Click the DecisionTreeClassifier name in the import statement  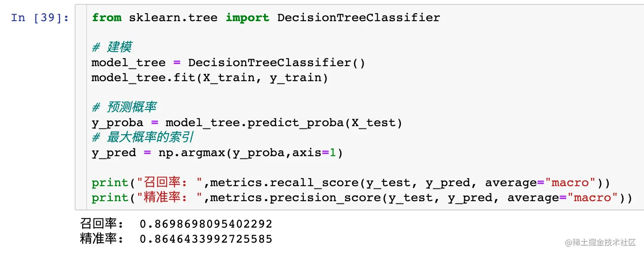359,18
